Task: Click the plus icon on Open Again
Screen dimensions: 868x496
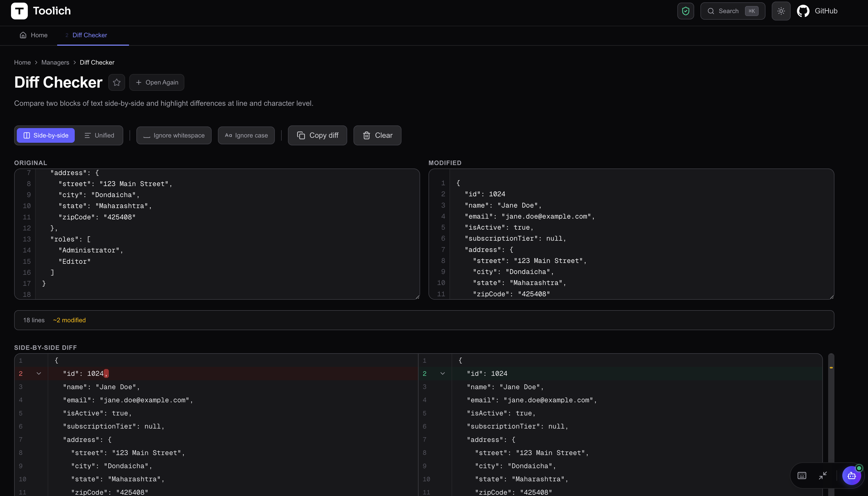Action: point(138,82)
